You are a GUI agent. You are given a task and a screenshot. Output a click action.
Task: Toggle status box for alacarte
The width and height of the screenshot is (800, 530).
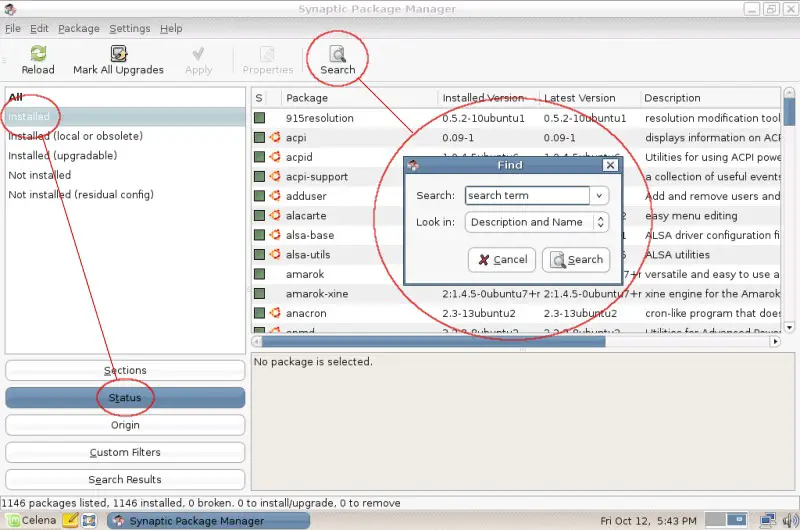click(259, 215)
